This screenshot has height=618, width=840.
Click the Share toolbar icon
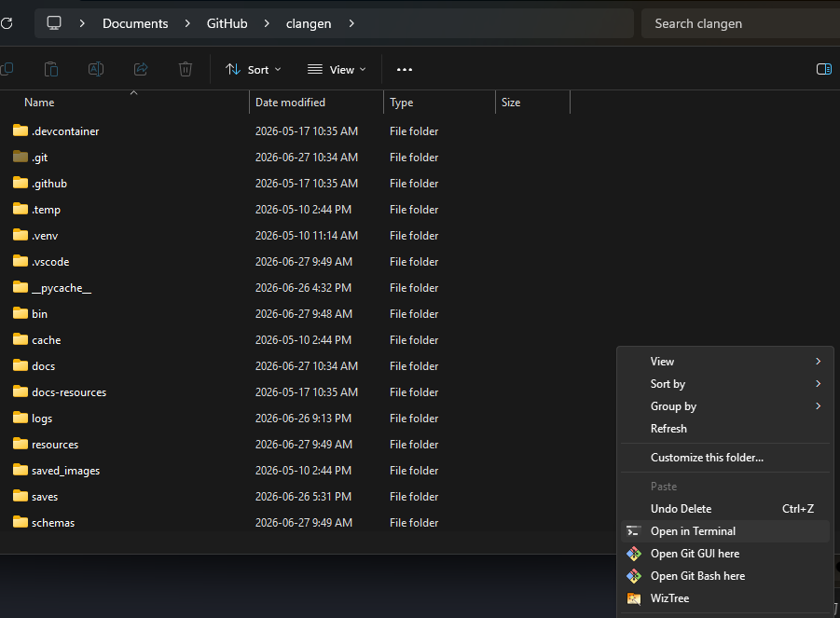tap(141, 69)
